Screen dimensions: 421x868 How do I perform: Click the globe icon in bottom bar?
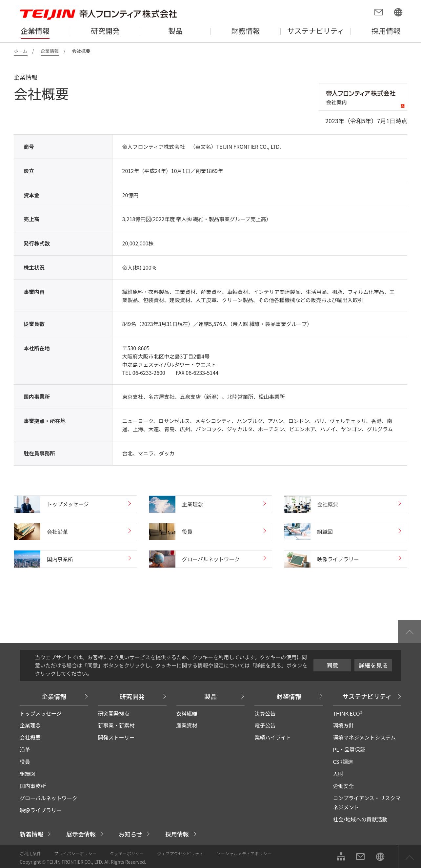coord(380,856)
